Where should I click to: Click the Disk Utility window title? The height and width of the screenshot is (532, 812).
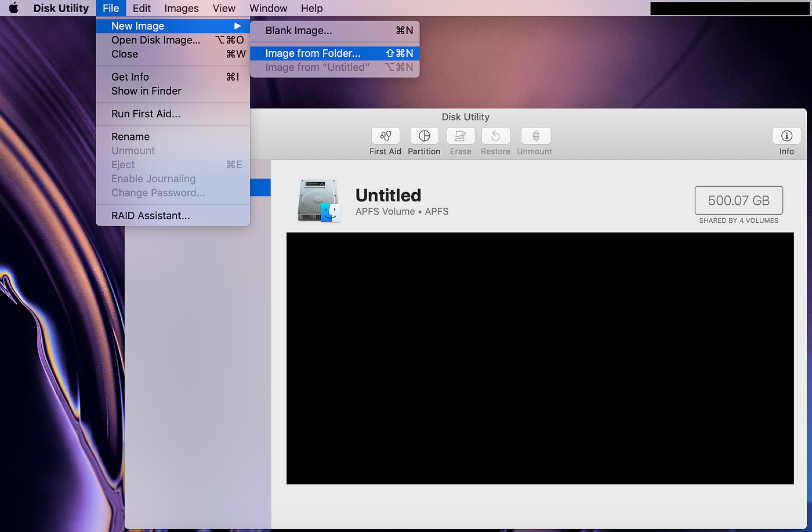pyautogui.click(x=465, y=117)
